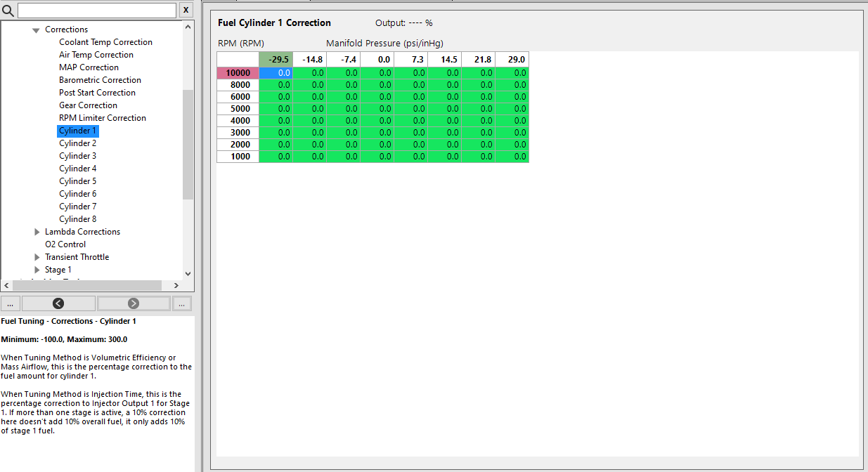The width and height of the screenshot is (868, 472).
Task: Open the Cylinder 4 correction table
Action: [x=77, y=169]
